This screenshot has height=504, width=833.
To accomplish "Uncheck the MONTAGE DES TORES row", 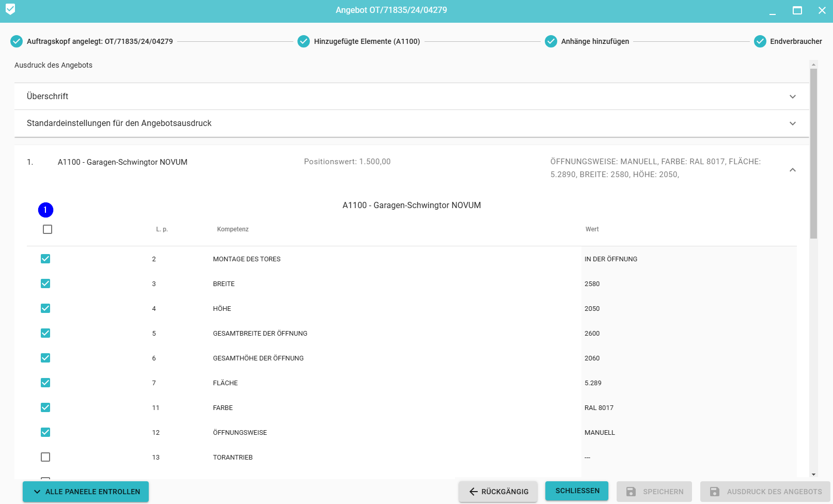I will point(45,259).
